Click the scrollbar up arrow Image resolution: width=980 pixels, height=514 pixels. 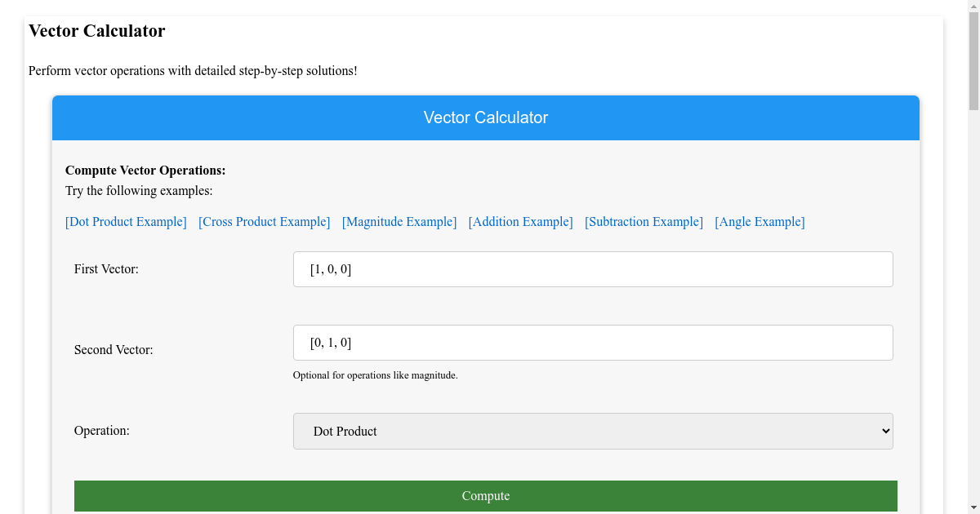(973, 6)
